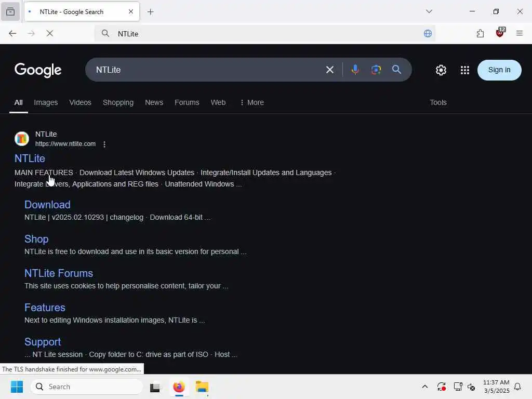Open the translate page globe icon
The height and width of the screenshot is (399, 532).
[x=428, y=33]
